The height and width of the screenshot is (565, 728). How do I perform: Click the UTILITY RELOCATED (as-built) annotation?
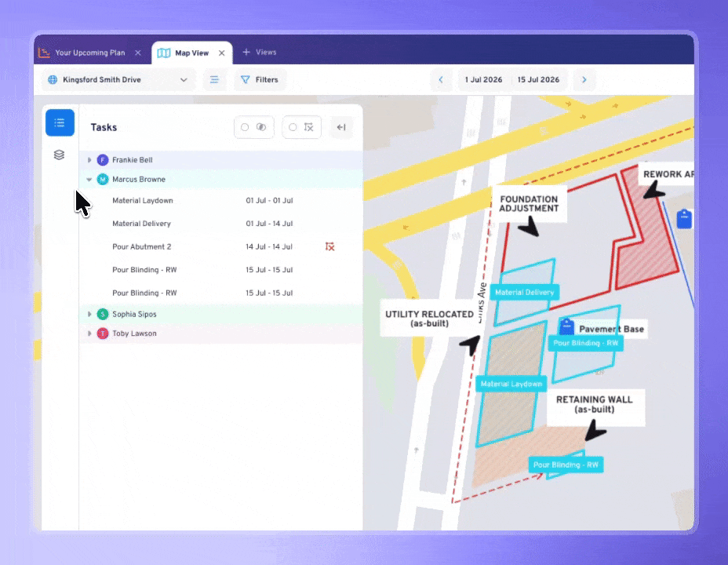tap(429, 319)
